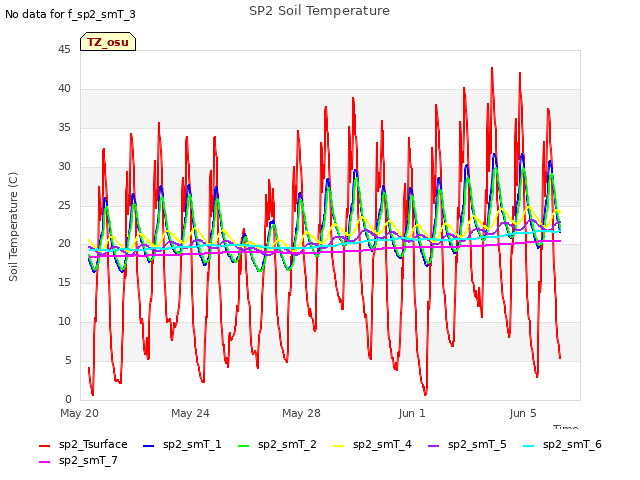Toggle the sp2_smT_5 legend entry

(467, 444)
